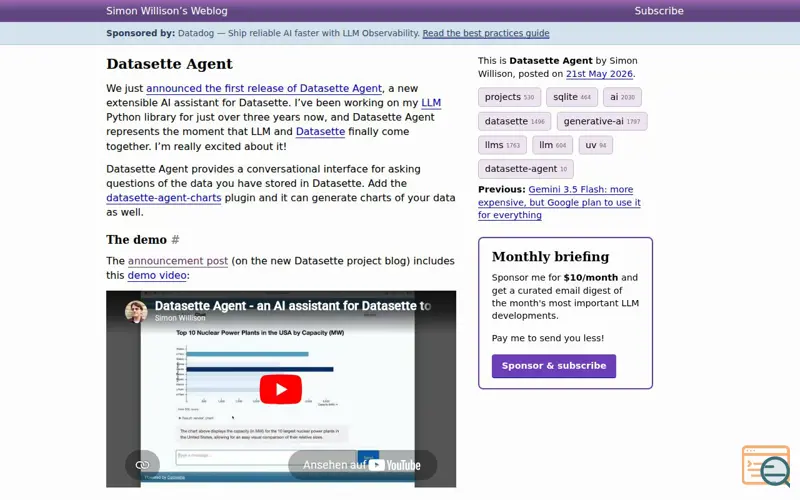Click Simon Willison's avatar in video header
The height and width of the screenshot is (500, 800).
[x=136, y=311]
